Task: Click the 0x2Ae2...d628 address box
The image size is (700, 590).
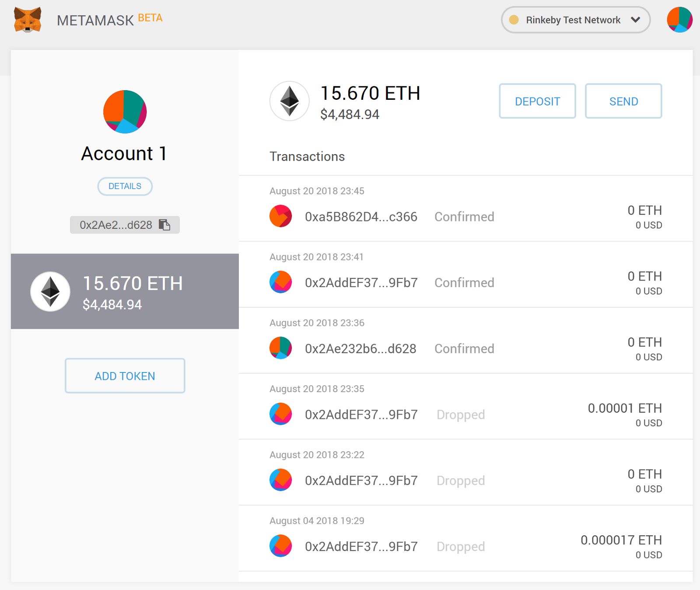Action: [116, 225]
